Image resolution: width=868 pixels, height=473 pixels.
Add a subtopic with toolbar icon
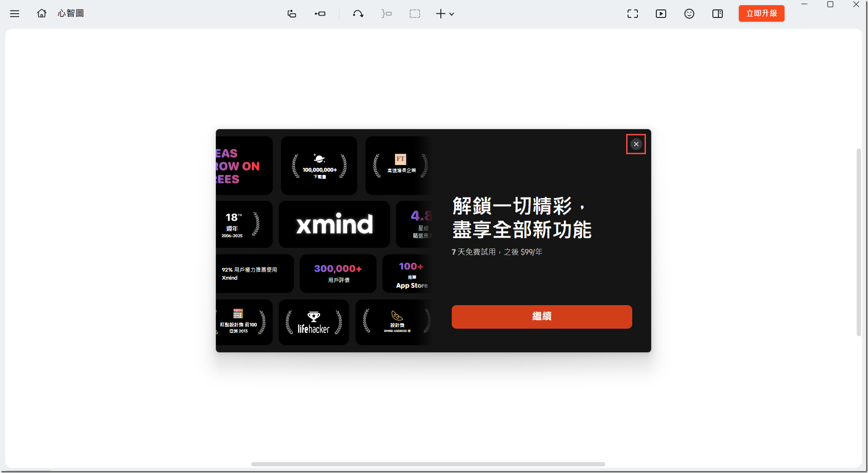(320, 14)
